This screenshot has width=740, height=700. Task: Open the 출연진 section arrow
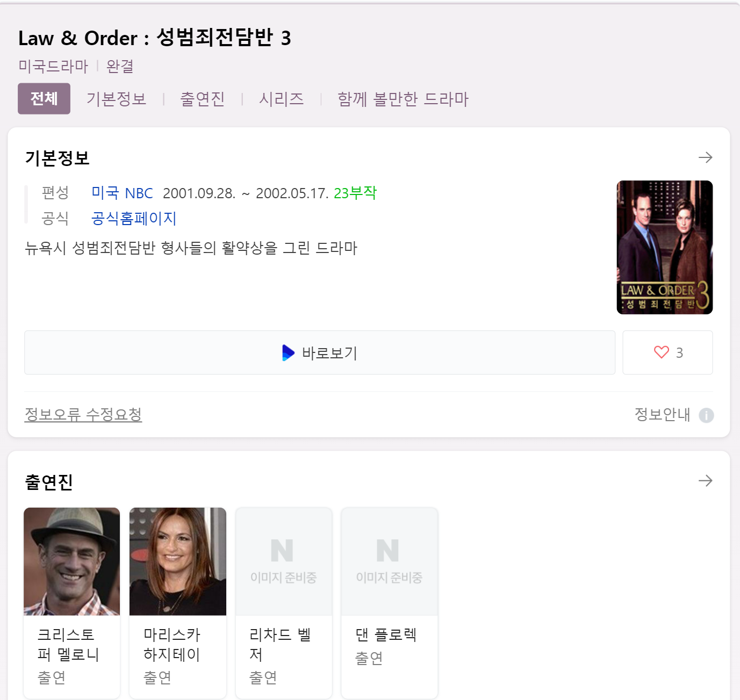[705, 480]
